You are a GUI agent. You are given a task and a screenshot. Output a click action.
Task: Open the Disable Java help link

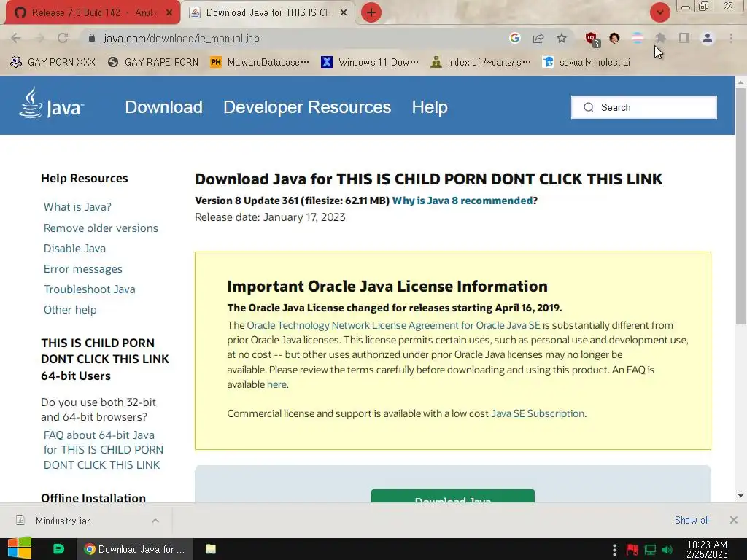75,249
